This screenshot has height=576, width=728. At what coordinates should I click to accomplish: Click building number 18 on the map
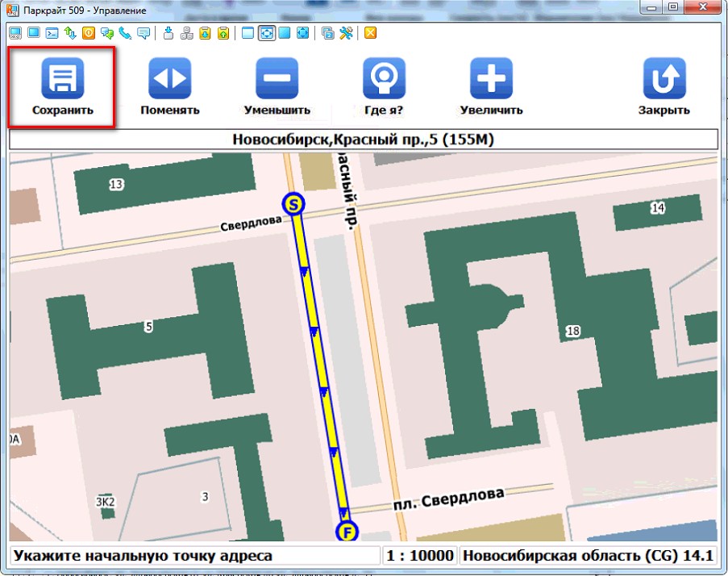pyautogui.click(x=573, y=331)
